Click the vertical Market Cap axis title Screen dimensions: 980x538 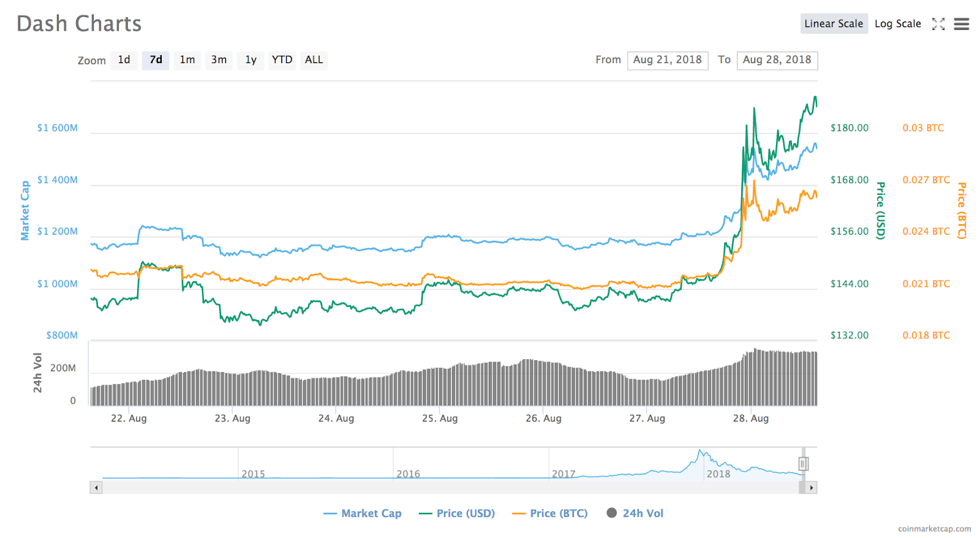click(x=25, y=210)
